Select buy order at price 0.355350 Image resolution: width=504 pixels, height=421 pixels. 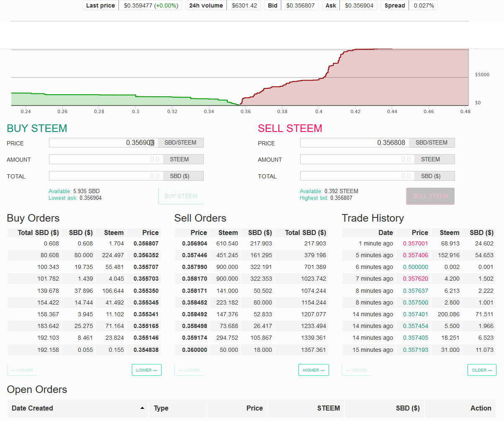point(84,291)
